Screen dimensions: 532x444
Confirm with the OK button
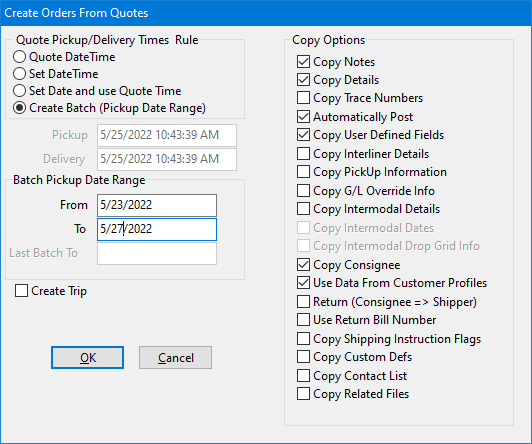point(88,358)
